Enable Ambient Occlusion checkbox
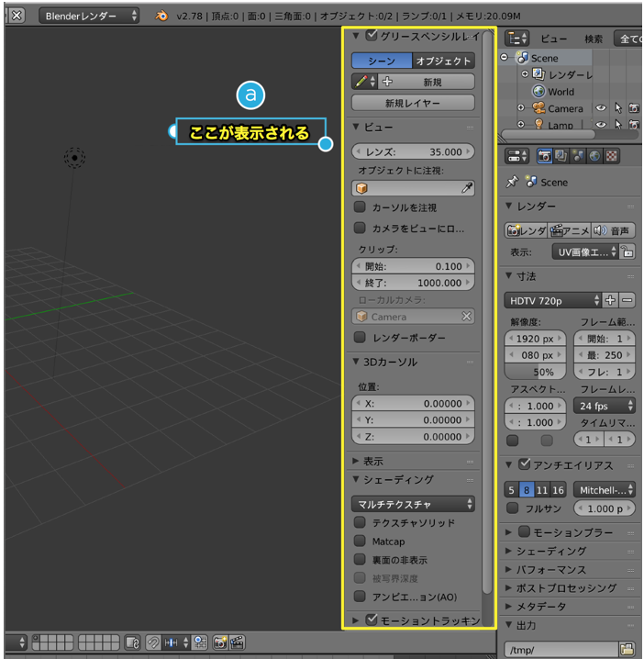The width and height of the screenshot is (644, 659). click(x=360, y=597)
